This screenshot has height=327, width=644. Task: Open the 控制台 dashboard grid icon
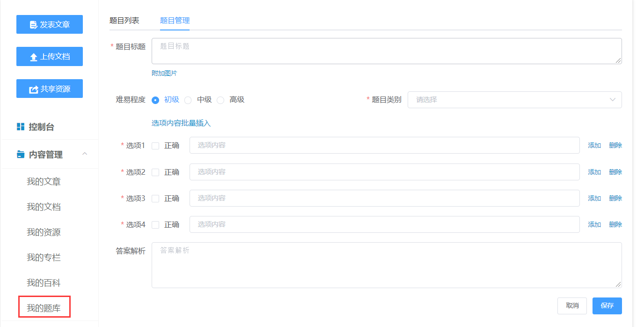tap(21, 127)
